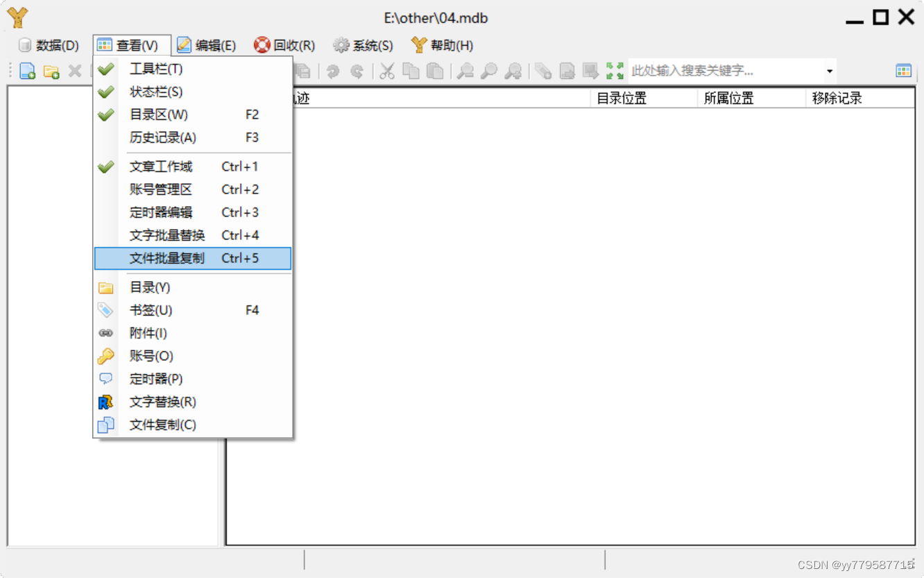Click the document export arrow icon
Image resolution: width=924 pixels, height=578 pixels.
(567, 71)
